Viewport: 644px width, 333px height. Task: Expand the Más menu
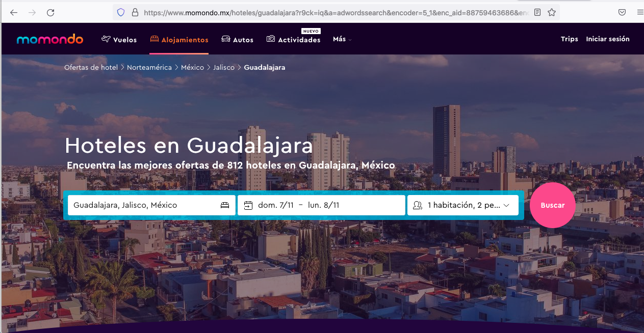tap(342, 39)
